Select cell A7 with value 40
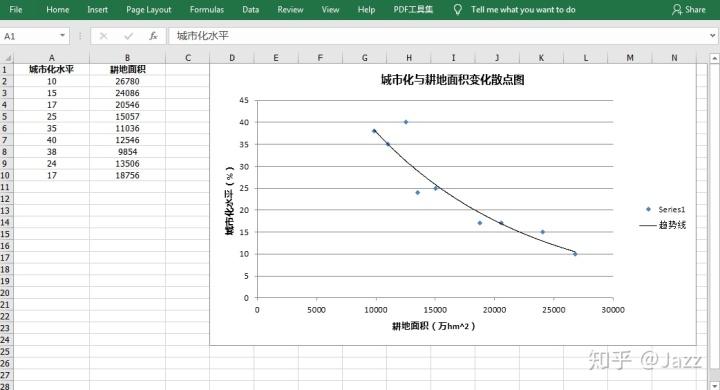The image size is (720, 390). coord(51,140)
